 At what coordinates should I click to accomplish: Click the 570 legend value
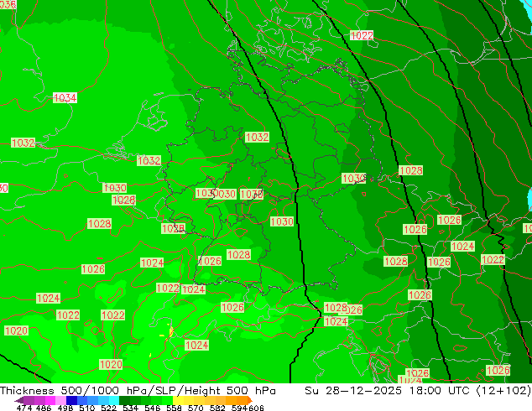[x=196, y=408]
